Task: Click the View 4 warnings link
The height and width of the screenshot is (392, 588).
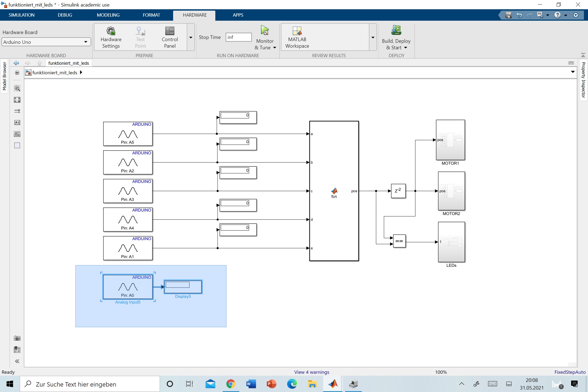Action: tap(311, 372)
